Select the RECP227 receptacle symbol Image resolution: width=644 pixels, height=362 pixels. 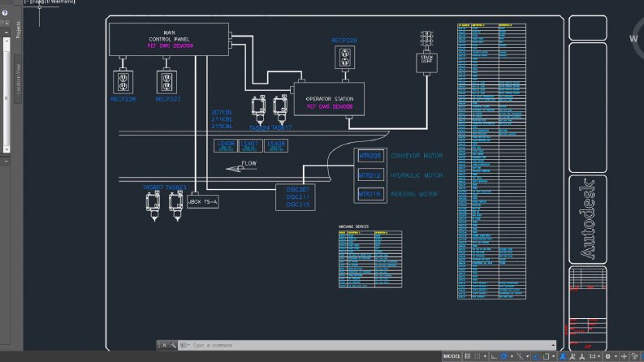click(x=166, y=82)
